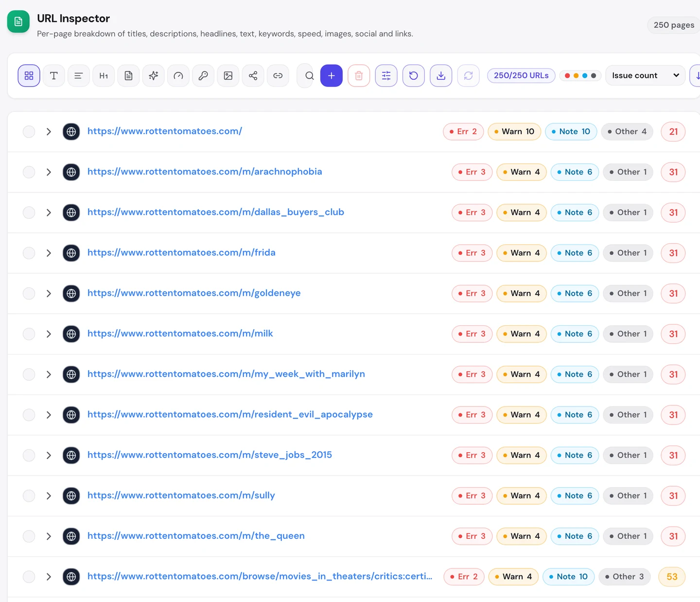Image resolution: width=700 pixels, height=602 pixels.
Task: Expand the rottentomatoes.com/ homepage row
Action: (49, 132)
